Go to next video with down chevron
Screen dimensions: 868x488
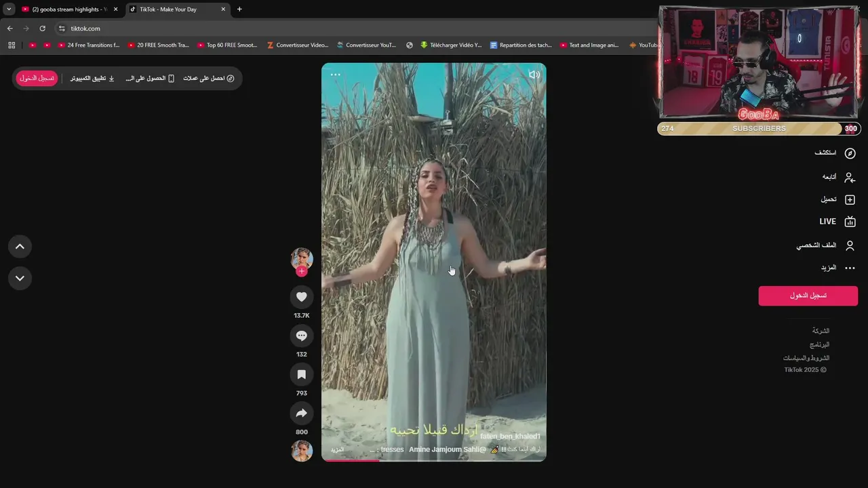20,278
